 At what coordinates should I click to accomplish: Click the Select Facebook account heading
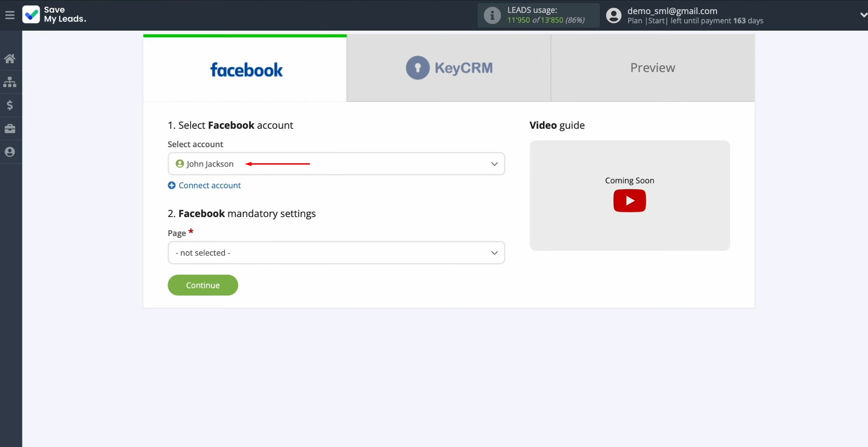tap(230, 125)
